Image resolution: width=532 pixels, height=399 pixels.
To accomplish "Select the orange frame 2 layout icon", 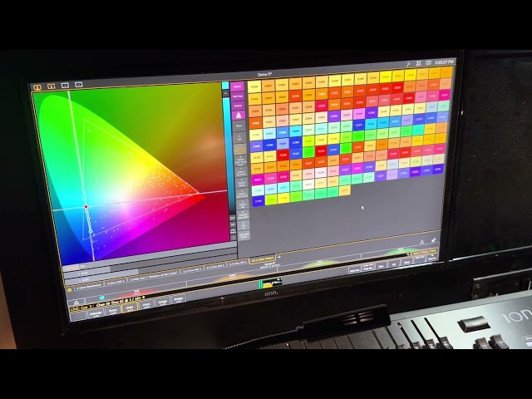I will [x=51, y=86].
